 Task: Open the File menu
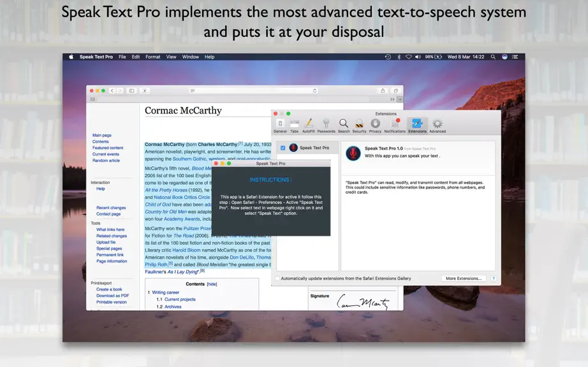coord(122,57)
